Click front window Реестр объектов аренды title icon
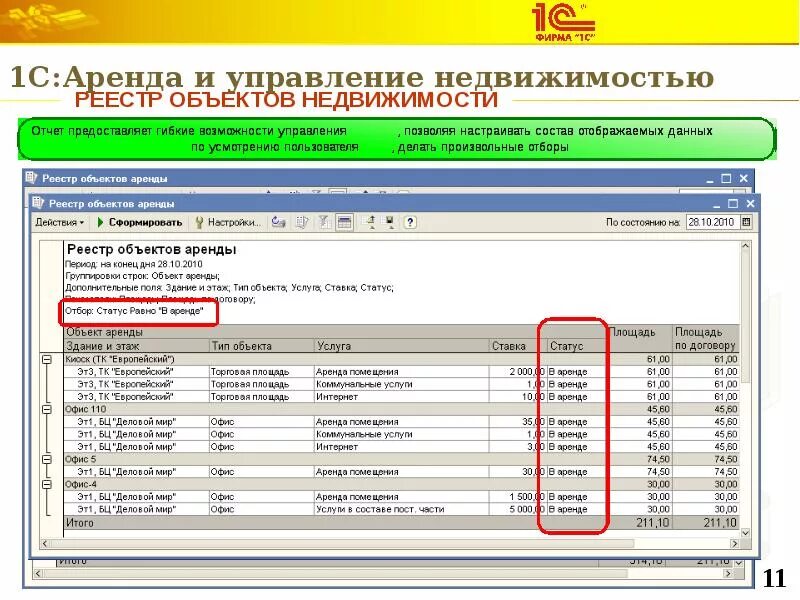Screen dimensions: 800x600 point(38,203)
